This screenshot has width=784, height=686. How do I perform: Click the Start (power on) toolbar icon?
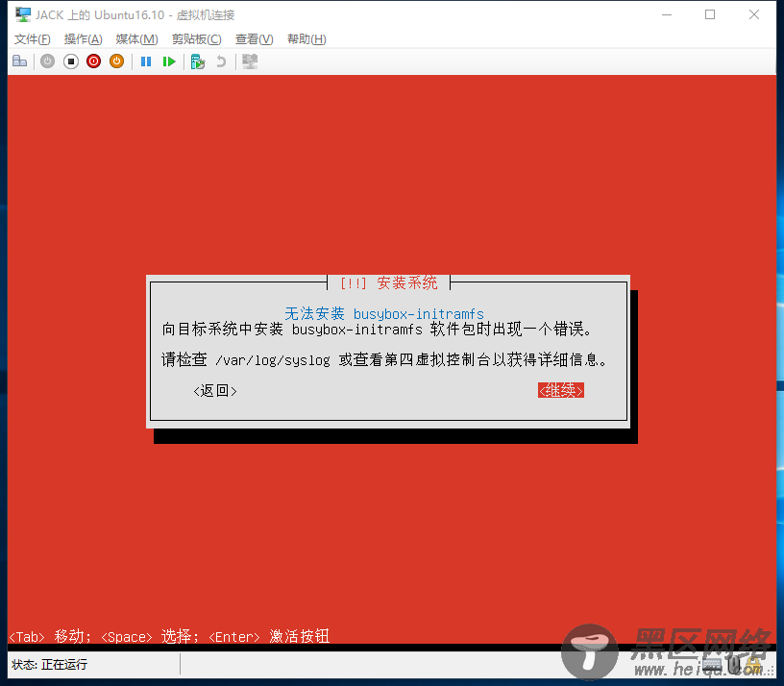47,61
